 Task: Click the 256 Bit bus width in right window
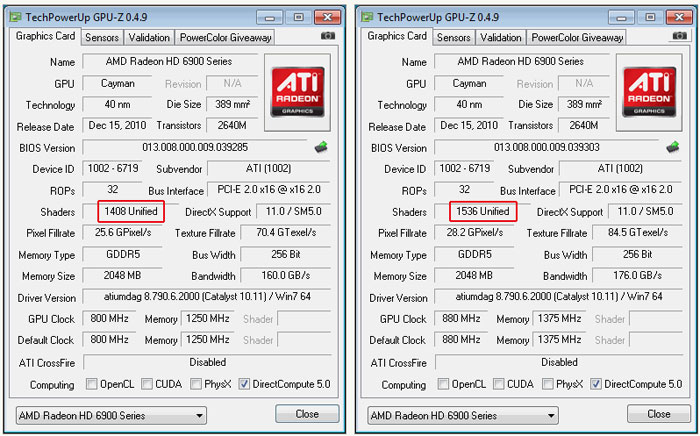[x=638, y=254]
